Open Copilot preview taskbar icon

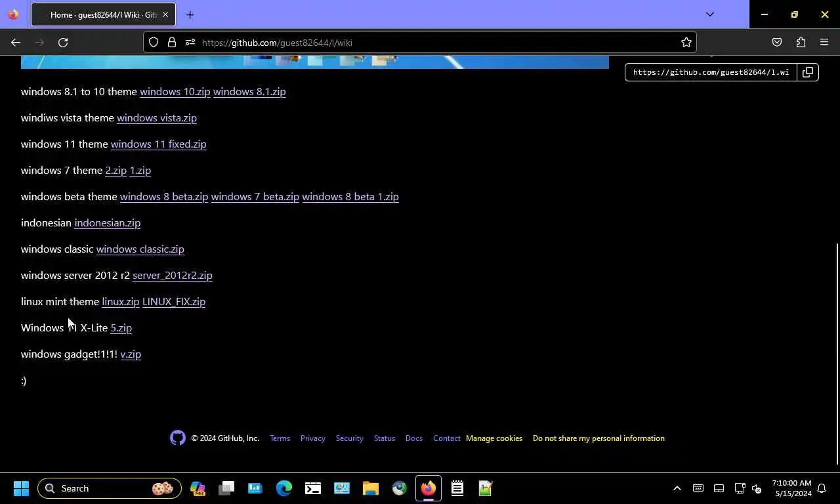tap(198, 488)
